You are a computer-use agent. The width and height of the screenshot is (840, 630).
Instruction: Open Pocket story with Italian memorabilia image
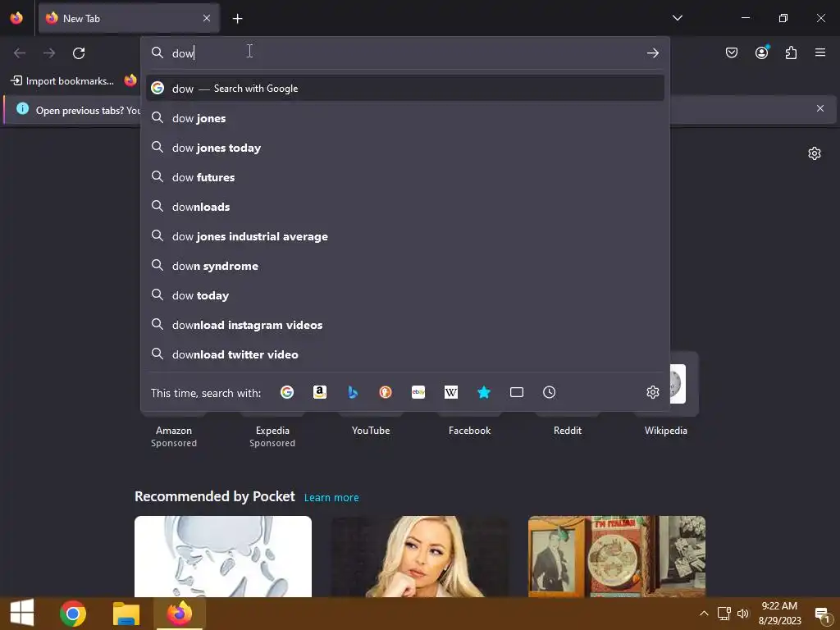click(x=617, y=556)
